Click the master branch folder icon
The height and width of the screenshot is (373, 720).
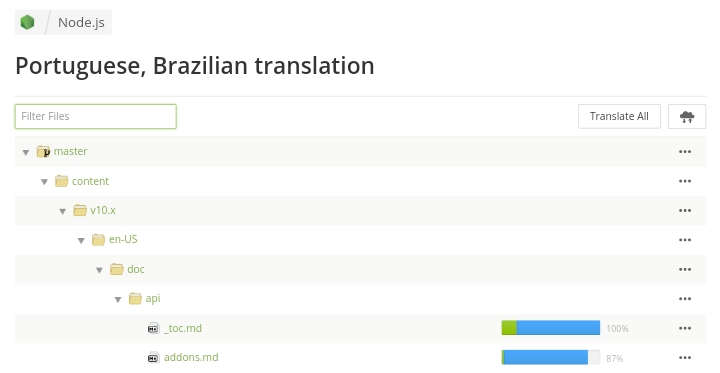coord(43,151)
